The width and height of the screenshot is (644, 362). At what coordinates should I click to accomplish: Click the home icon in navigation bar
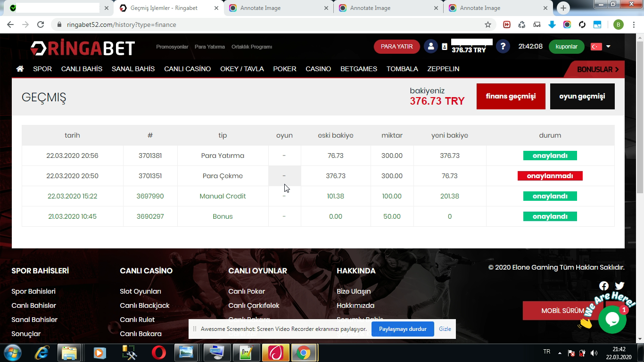(20, 69)
